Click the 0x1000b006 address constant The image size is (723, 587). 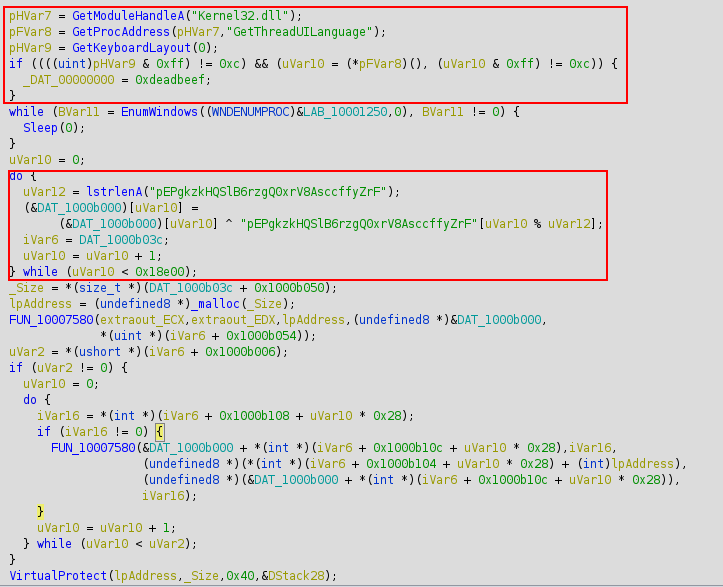(x=240, y=352)
